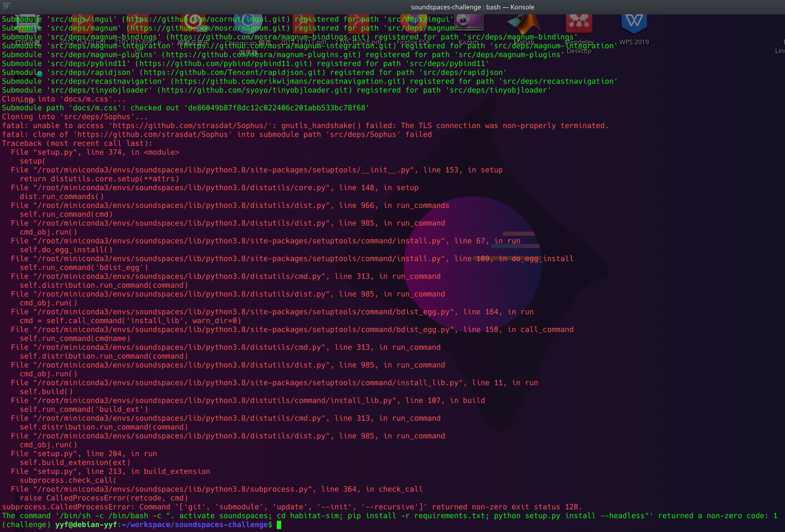Click the 'raise CalledProcessError(retcode, cmd)' line
The width and height of the screenshot is (785, 532).
point(104,498)
